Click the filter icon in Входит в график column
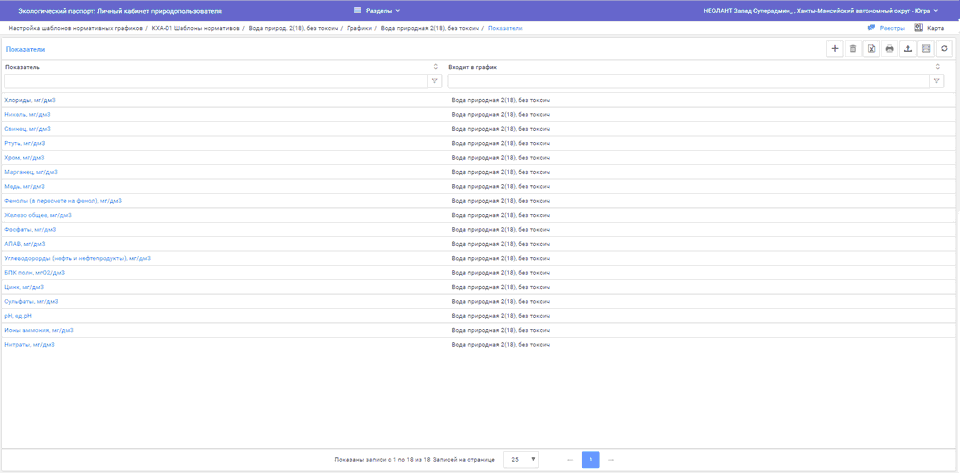 936,81
